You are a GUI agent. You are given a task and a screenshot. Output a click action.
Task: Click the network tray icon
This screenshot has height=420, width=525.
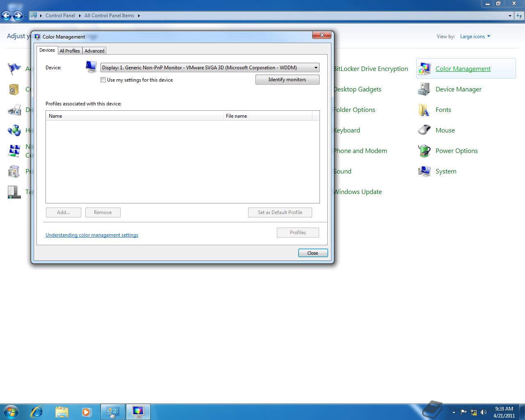click(474, 412)
